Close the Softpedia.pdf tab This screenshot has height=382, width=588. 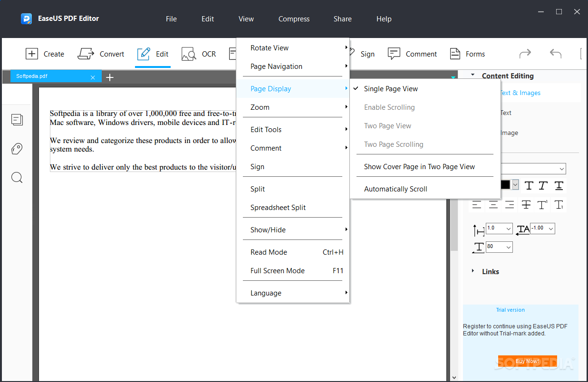(x=93, y=77)
